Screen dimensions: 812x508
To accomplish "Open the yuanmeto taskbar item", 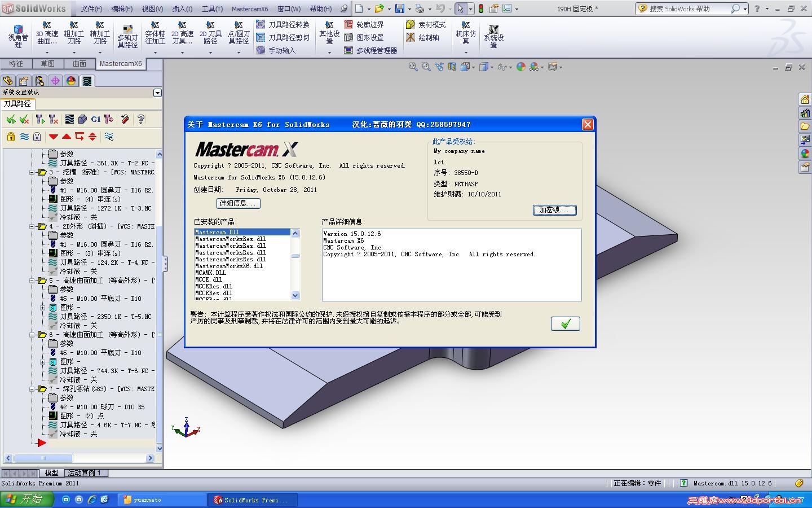I will click(162, 500).
